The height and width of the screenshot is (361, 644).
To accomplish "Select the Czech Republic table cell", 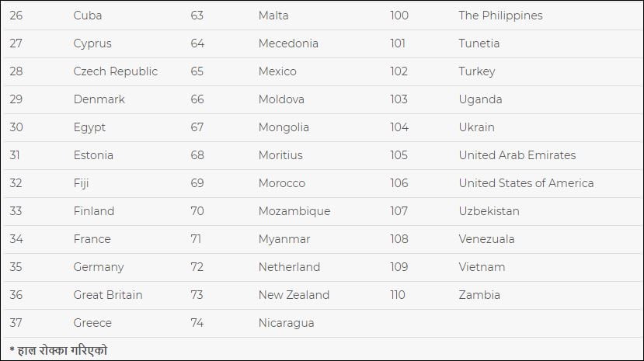I will [x=115, y=71].
